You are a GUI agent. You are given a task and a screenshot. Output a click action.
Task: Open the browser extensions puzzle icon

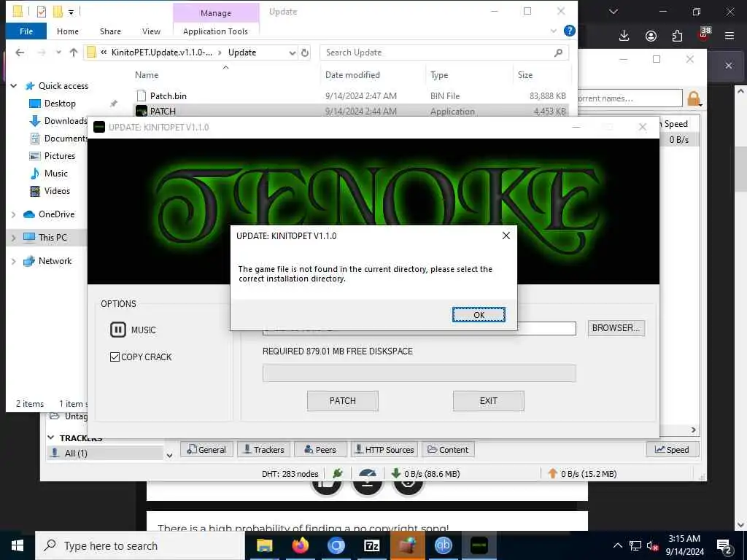tap(677, 36)
